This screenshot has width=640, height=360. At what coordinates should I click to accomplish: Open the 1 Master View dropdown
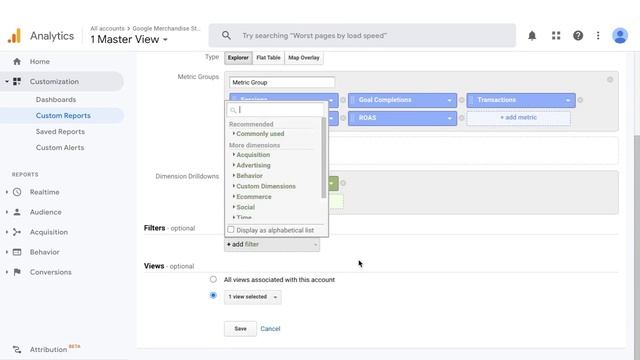coord(129,40)
